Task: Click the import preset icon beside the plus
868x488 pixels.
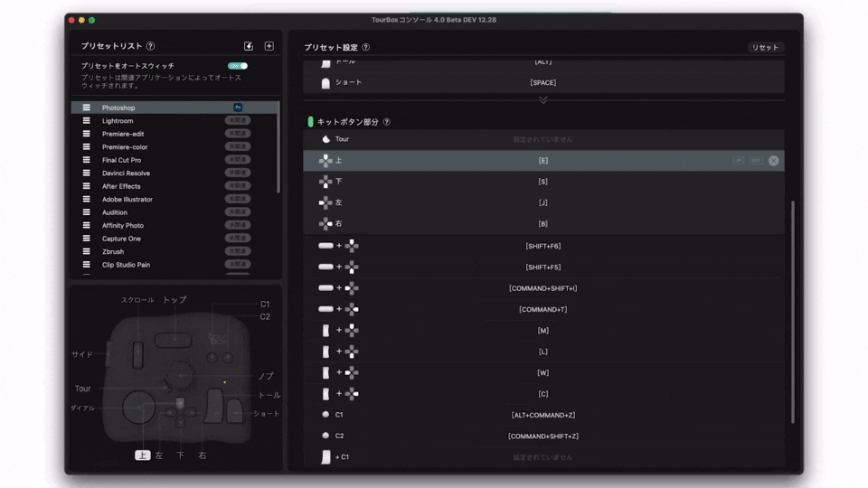Action: (x=249, y=46)
